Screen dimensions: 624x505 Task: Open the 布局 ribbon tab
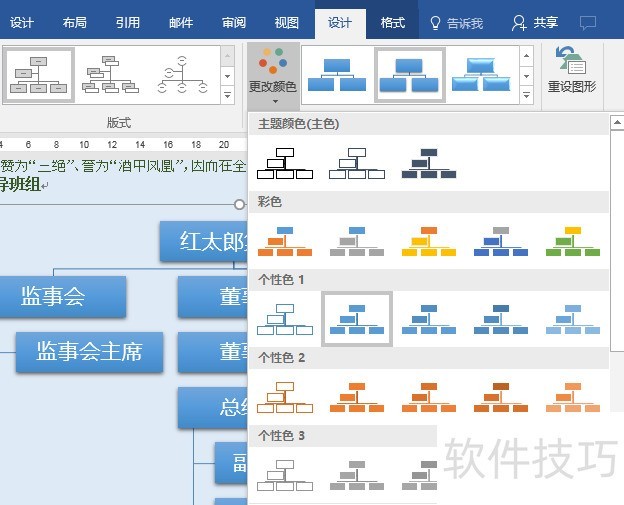[x=74, y=23]
